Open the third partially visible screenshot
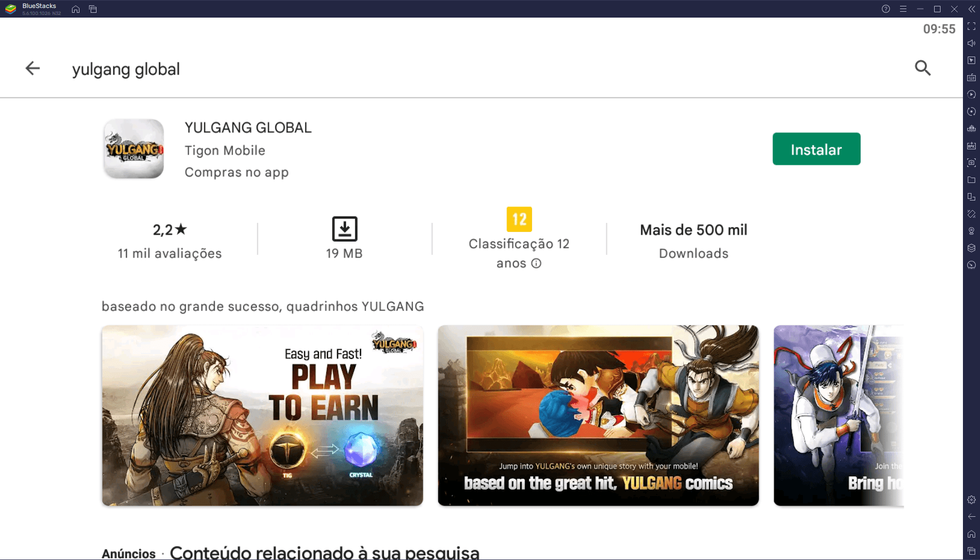The height and width of the screenshot is (560, 980). [839, 415]
